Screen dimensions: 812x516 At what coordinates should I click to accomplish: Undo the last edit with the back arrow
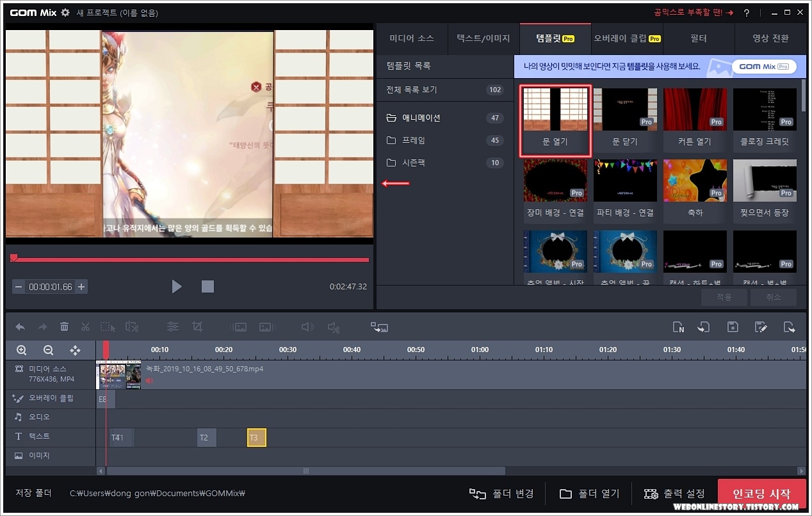click(20, 327)
